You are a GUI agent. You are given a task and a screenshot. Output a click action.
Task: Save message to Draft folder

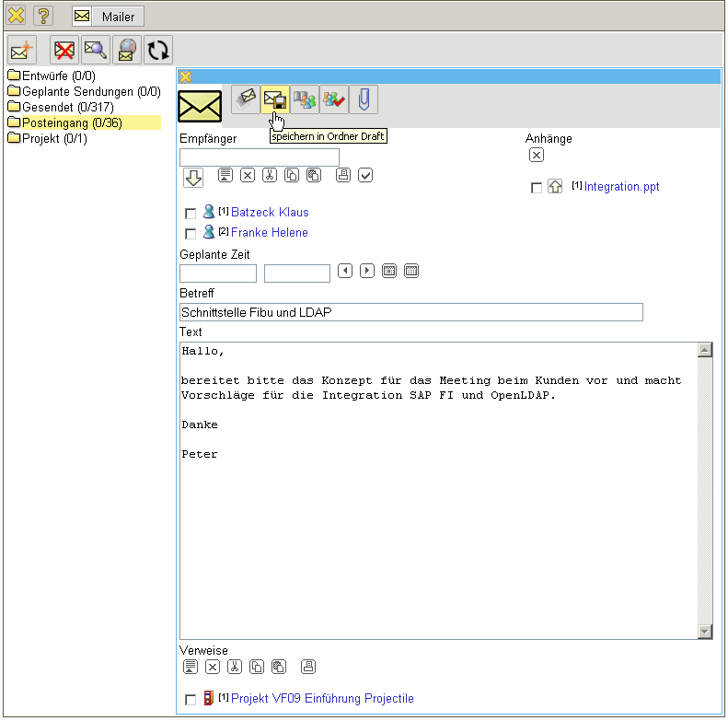274,99
